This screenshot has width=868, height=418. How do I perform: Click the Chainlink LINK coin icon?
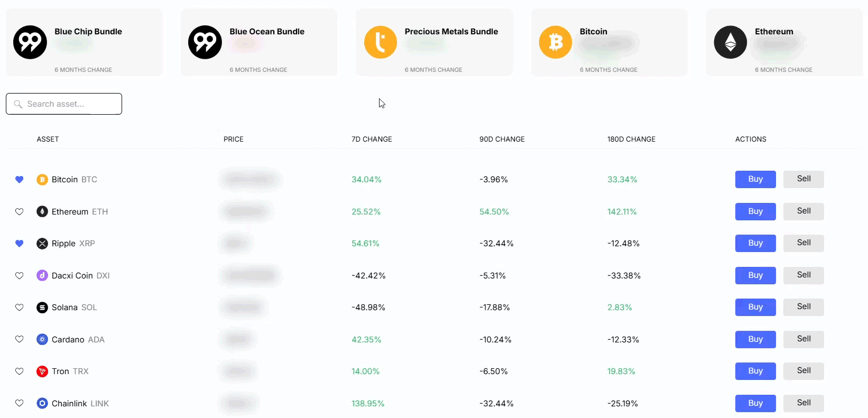pos(42,403)
